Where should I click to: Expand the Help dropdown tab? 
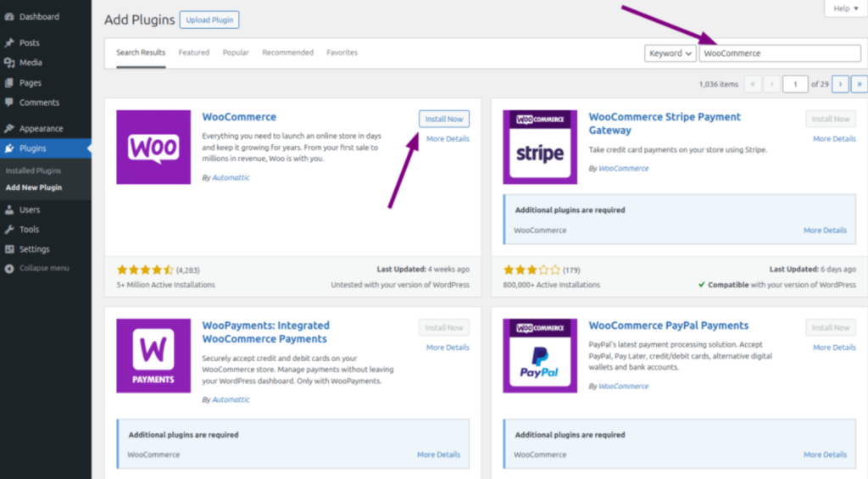click(845, 8)
